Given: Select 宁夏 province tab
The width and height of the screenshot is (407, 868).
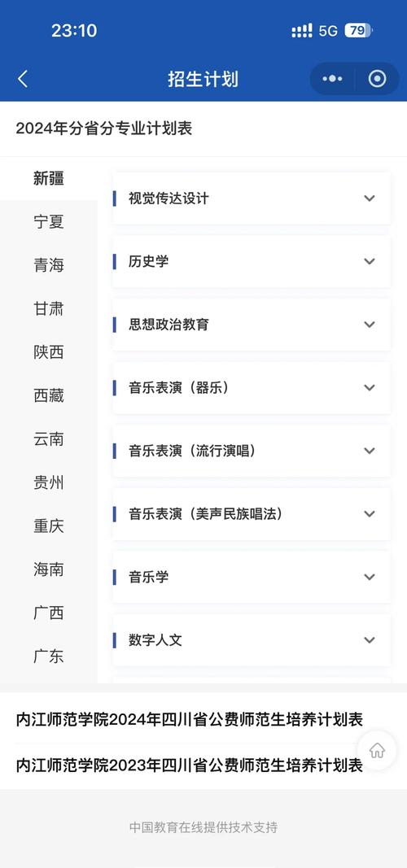Looking at the screenshot, I should [x=49, y=222].
